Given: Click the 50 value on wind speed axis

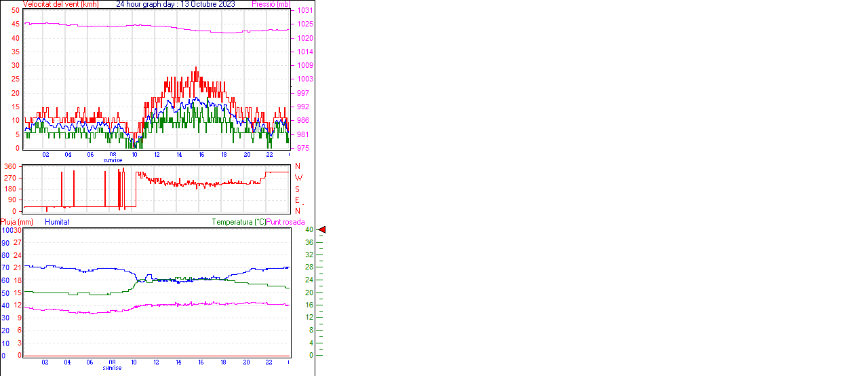Looking at the screenshot, I should [16, 10].
